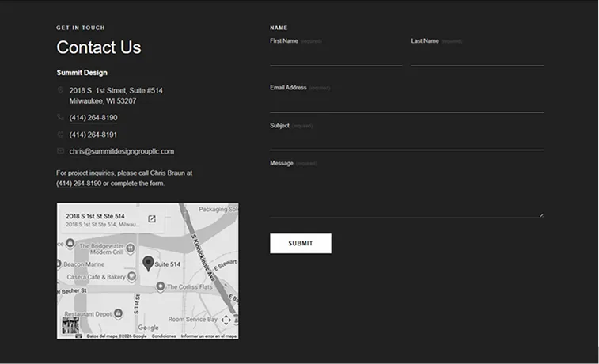The width and height of the screenshot is (599, 364).
Task: Click into the Message text area
Action: tap(407, 194)
